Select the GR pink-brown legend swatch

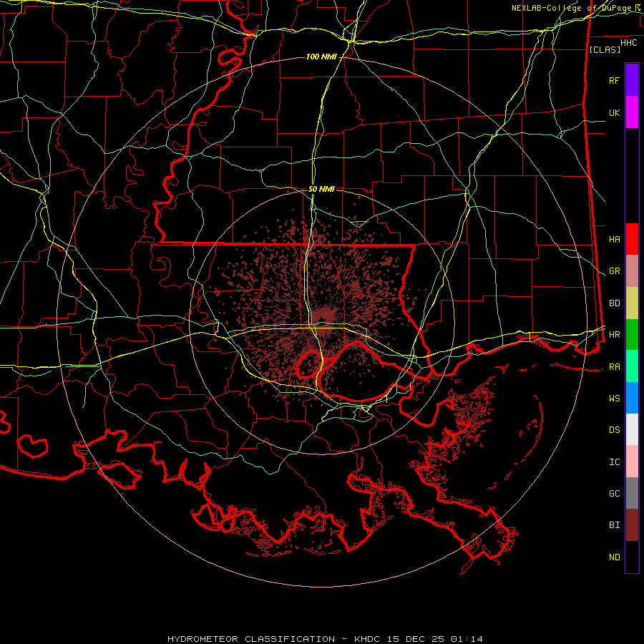(x=632, y=270)
